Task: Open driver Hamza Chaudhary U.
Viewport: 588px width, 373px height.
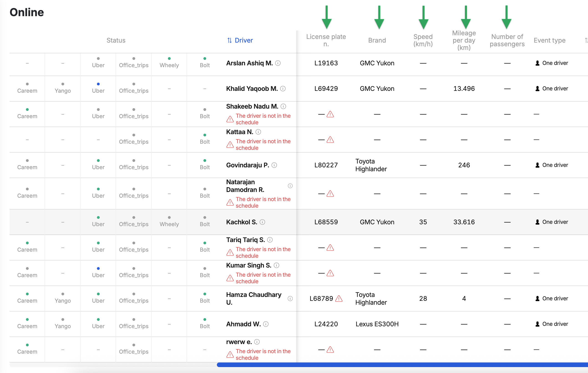Action: coord(254,299)
